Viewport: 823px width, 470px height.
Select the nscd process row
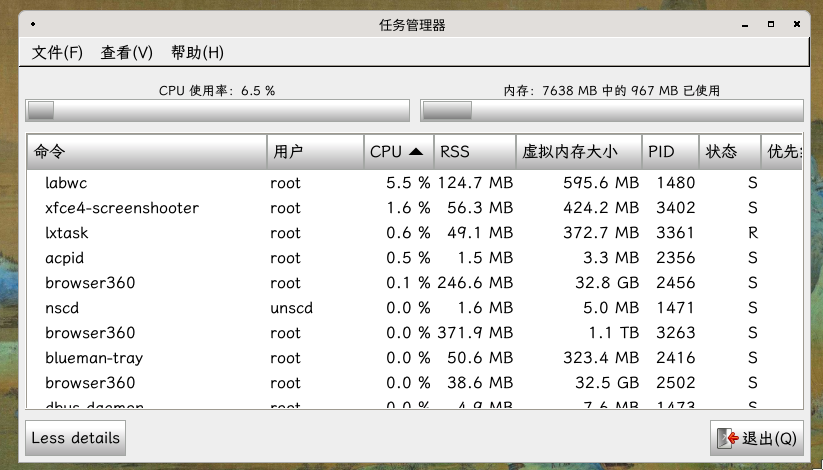tap(414, 308)
